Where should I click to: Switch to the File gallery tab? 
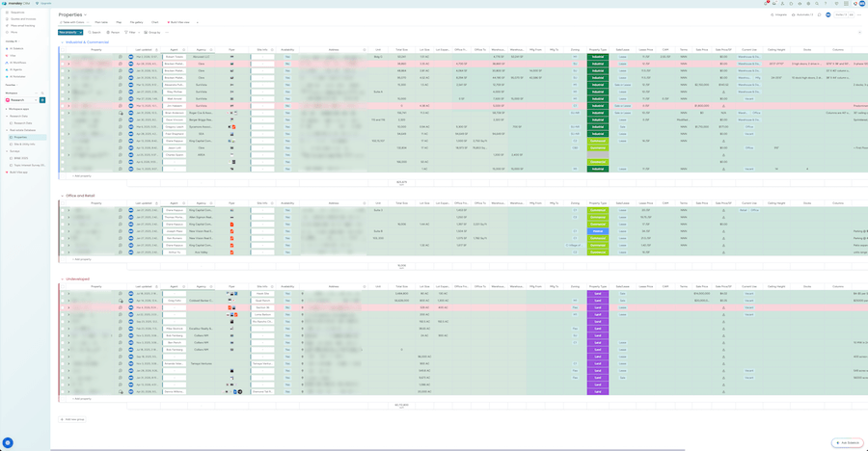tap(136, 23)
